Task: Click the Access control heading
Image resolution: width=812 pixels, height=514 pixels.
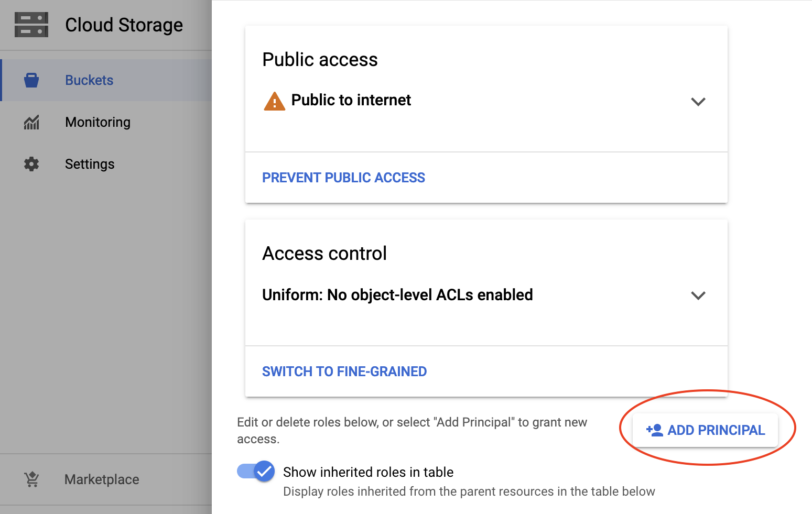Action: pos(324,254)
